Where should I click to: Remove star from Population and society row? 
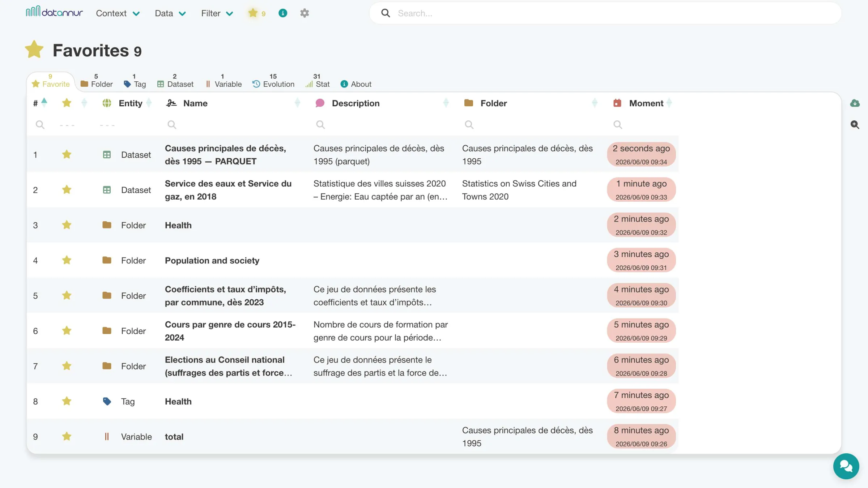tap(67, 260)
